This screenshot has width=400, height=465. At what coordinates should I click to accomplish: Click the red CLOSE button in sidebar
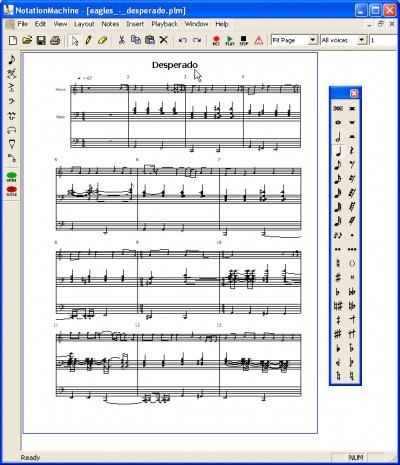tap(12, 191)
